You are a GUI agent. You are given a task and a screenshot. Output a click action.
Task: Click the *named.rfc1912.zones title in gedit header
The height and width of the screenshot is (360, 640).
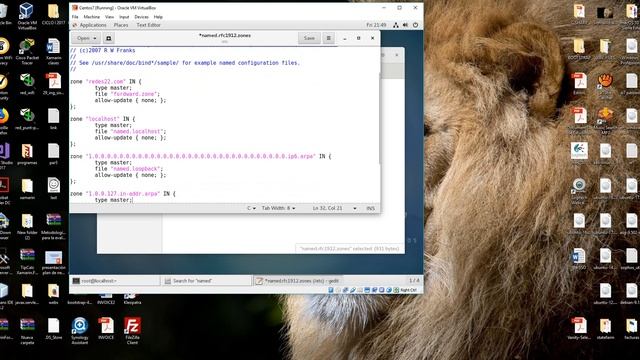point(224,36)
